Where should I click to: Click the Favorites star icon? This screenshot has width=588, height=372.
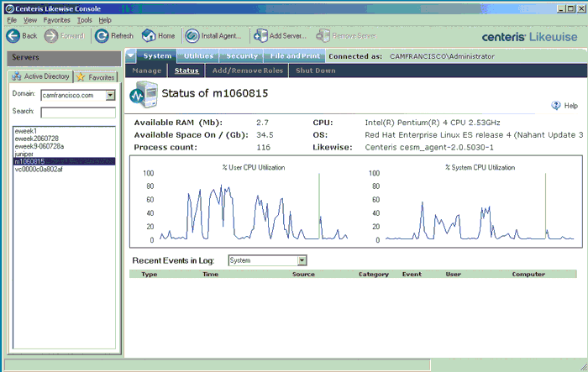[81, 77]
